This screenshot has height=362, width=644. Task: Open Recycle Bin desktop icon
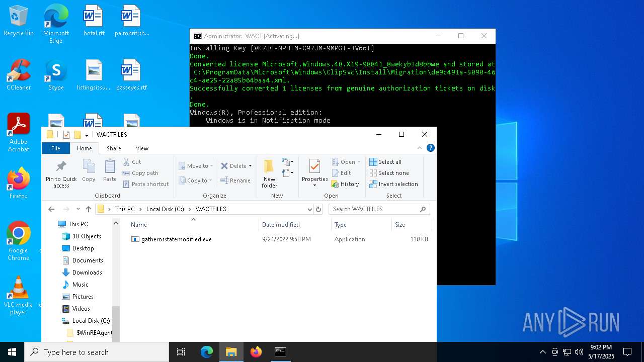pyautogui.click(x=19, y=21)
